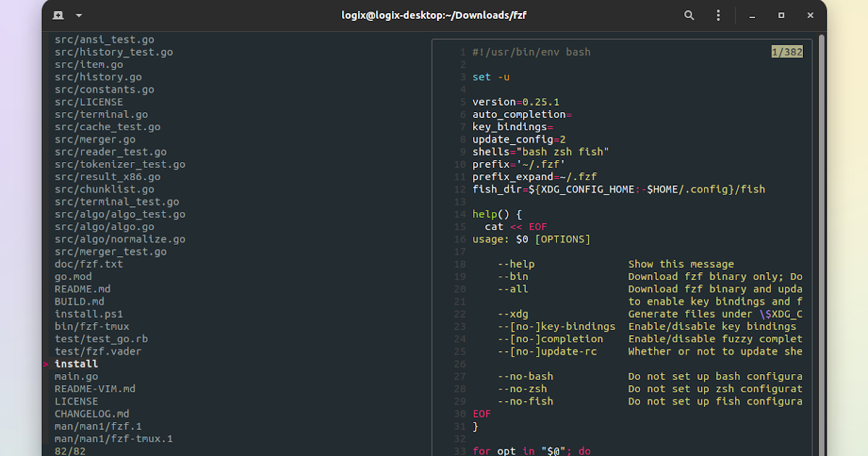
Task: Select the highlighted install entry
Action: coord(75,363)
